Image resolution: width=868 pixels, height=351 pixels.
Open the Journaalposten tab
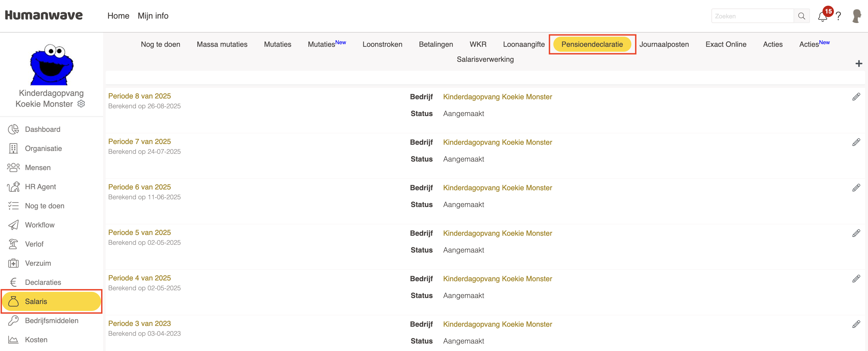tap(664, 44)
